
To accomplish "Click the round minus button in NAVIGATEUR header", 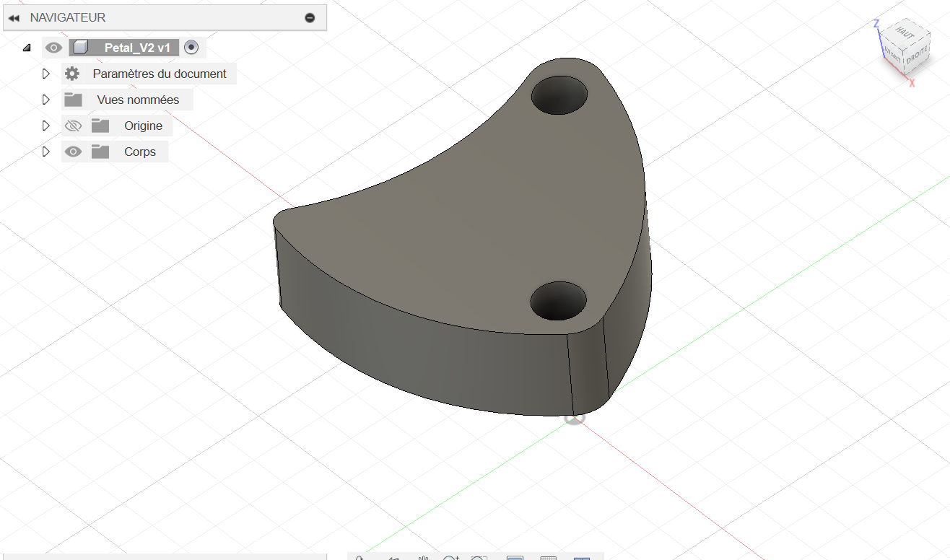I will click(x=310, y=18).
